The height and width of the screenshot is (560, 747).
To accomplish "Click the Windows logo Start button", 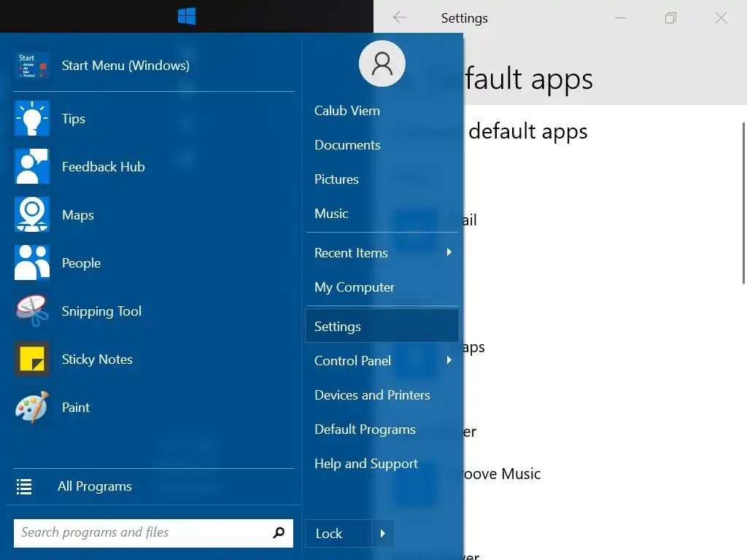I will pos(187,16).
